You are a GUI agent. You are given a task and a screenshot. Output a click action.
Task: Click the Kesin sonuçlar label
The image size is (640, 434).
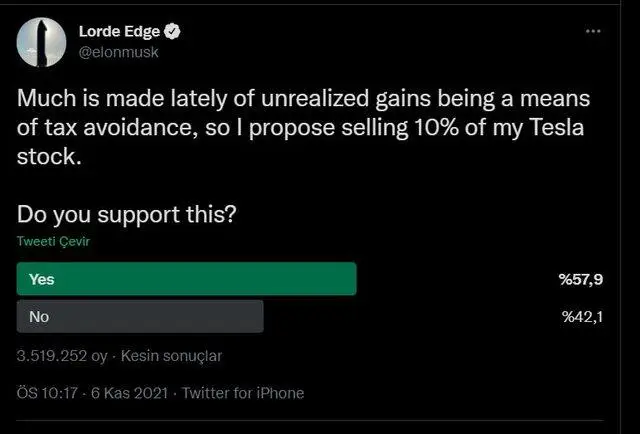[x=171, y=356]
